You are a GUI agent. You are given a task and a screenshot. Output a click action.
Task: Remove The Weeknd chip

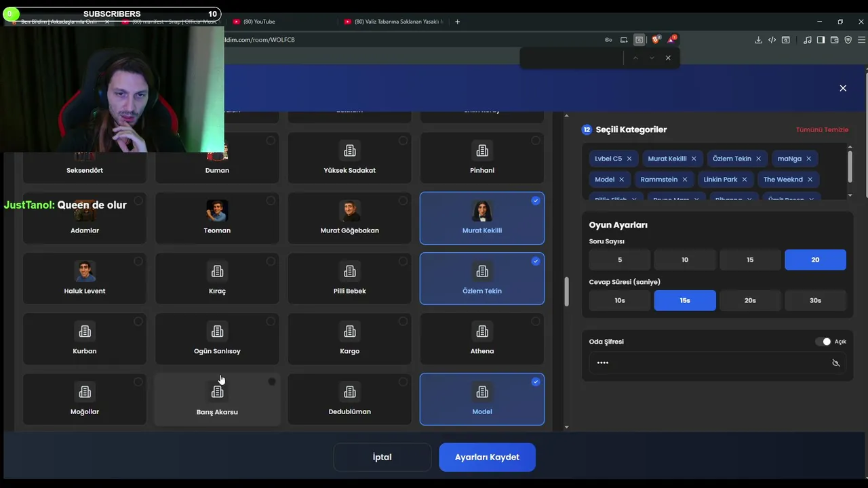810,180
